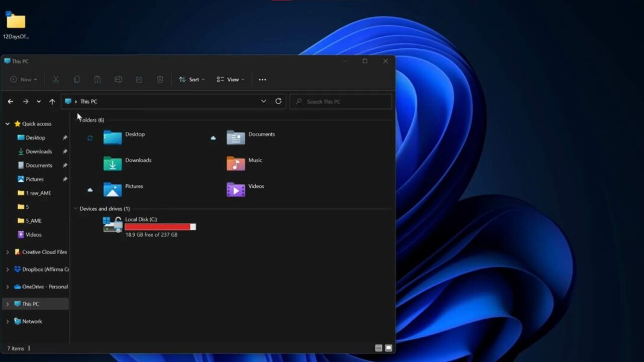Image resolution: width=644 pixels, height=362 pixels.
Task: Unpin Downloads from Quick access
Action: 65,151
